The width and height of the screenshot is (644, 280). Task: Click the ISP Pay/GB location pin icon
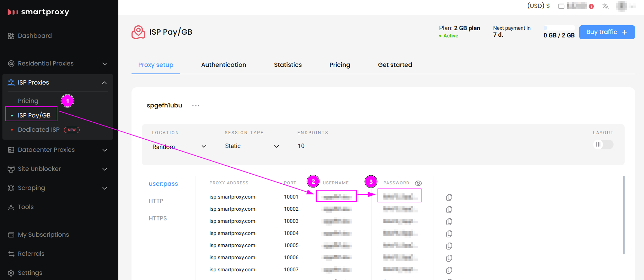click(138, 32)
